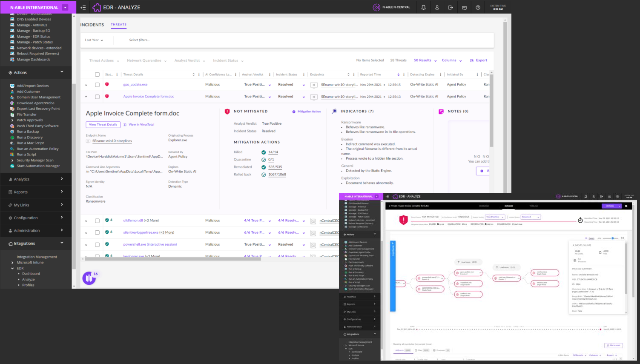
Task: Click the purple Actions button in second window
Action: point(611,206)
